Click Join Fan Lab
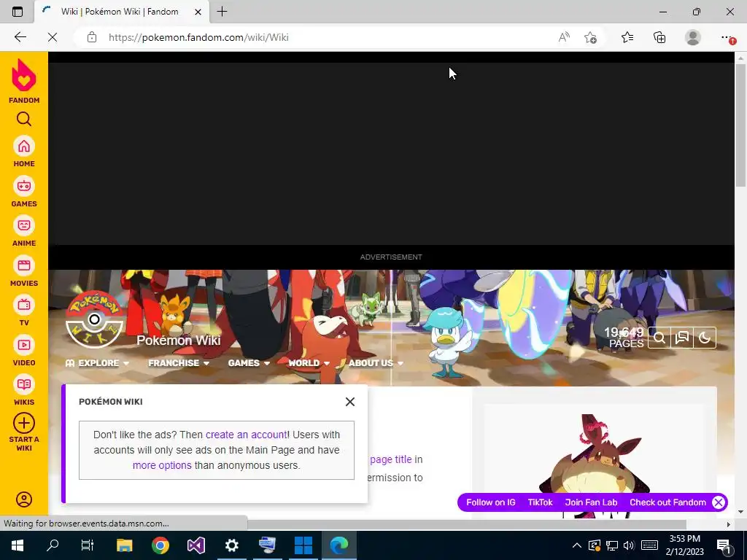Image resolution: width=747 pixels, height=560 pixels. click(x=591, y=502)
